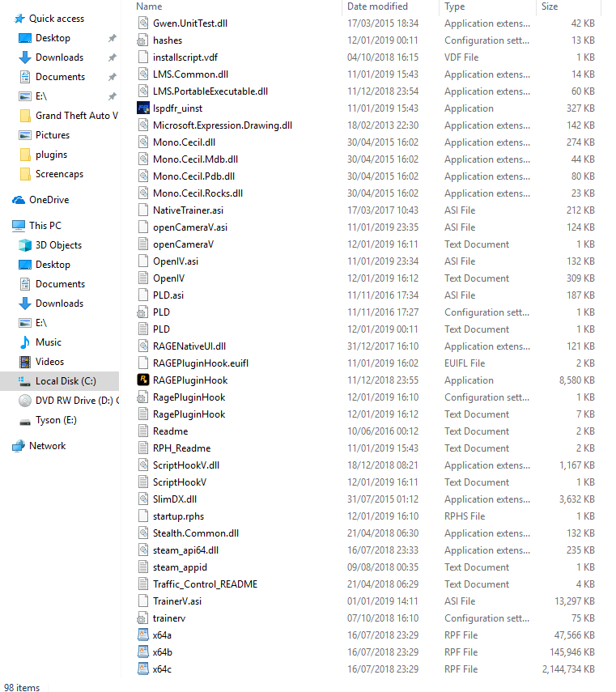Viewport: 616px width, 692px height.
Task: Click the Network icon in sidebar
Action: pos(19,446)
